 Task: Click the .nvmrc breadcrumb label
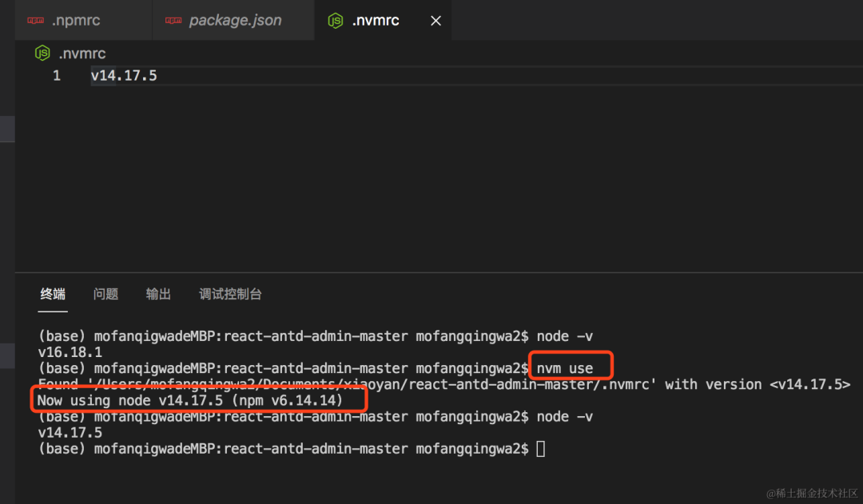[x=82, y=54]
